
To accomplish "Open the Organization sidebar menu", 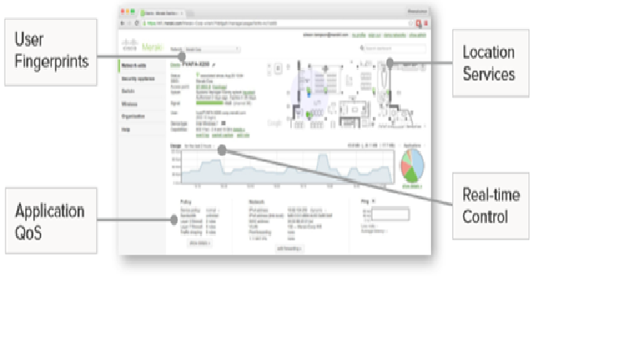I will (133, 116).
